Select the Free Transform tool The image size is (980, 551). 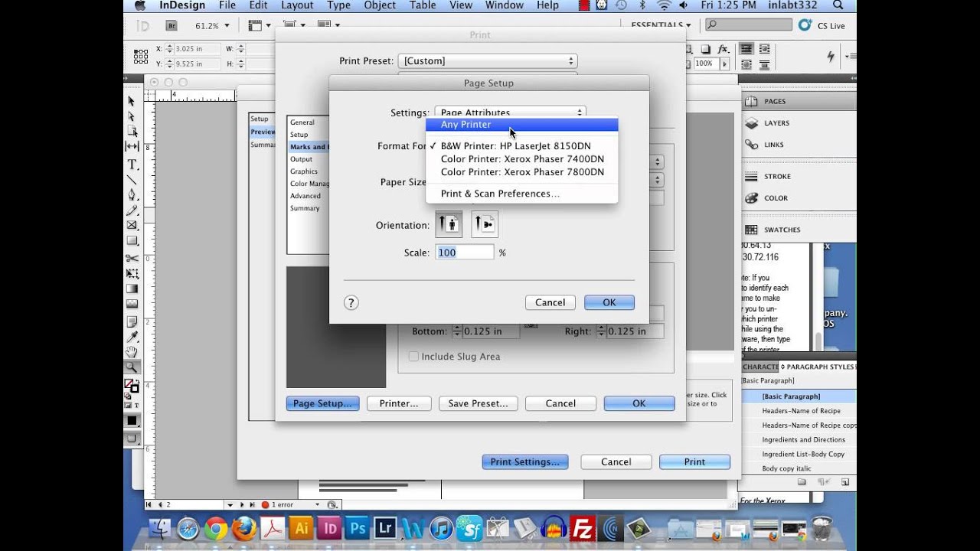[x=132, y=273]
